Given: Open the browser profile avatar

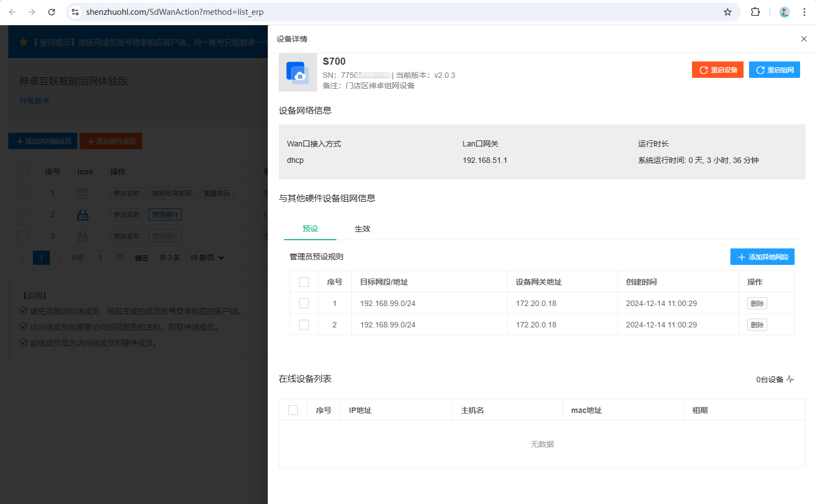Looking at the screenshot, I should pos(784,12).
